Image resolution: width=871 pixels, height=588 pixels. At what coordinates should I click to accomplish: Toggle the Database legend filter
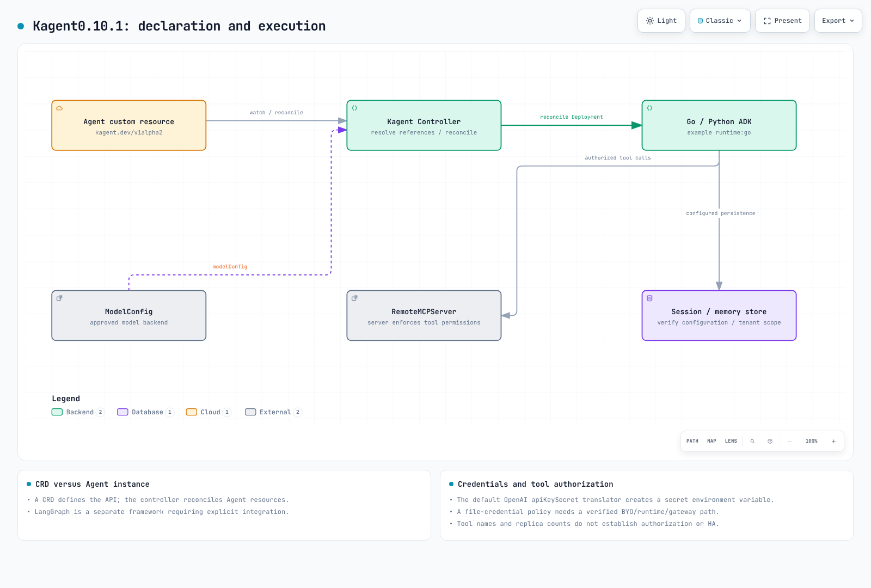(145, 412)
